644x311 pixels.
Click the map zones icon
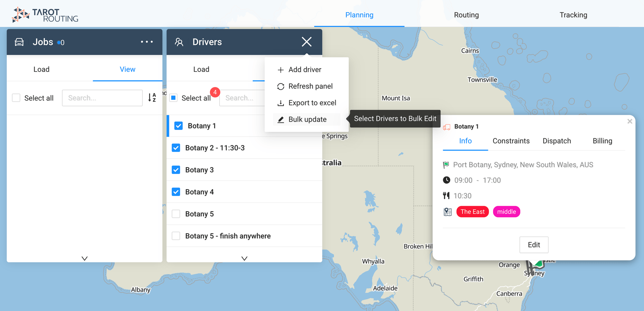[448, 212]
